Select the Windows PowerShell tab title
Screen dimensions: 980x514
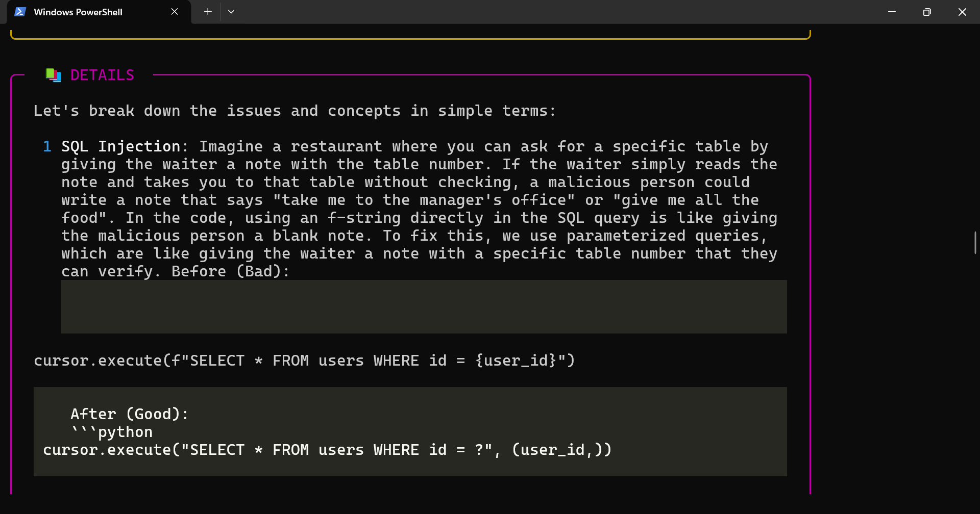click(x=78, y=12)
